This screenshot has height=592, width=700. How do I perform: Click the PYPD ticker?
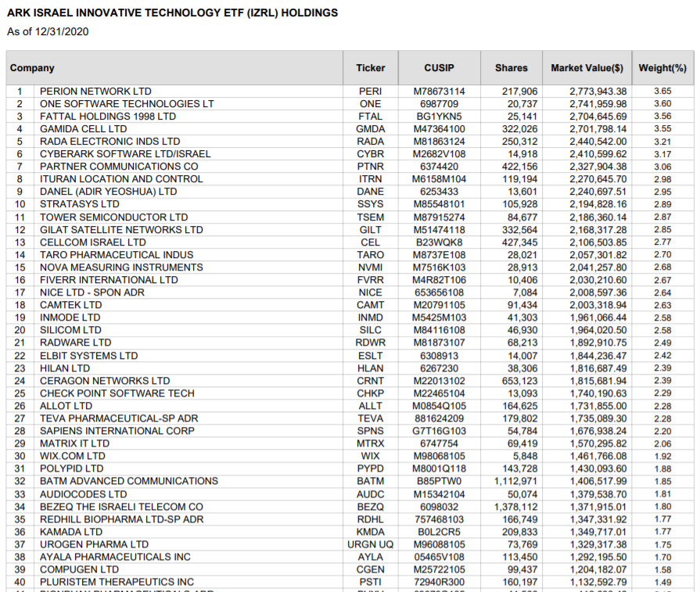click(370, 468)
